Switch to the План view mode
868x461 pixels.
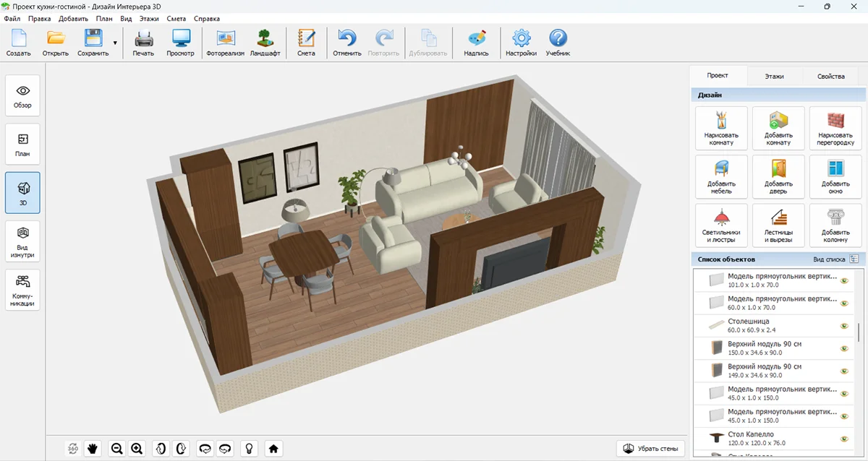22,144
